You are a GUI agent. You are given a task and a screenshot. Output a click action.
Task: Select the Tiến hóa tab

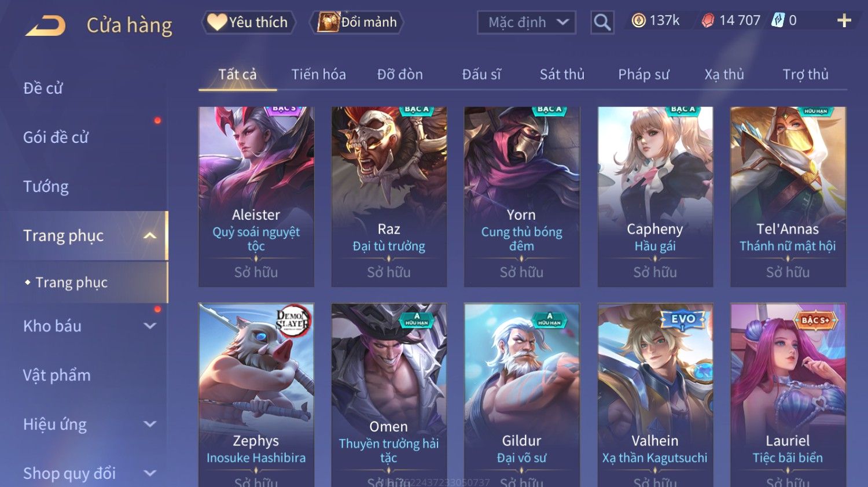coord(318,75)
